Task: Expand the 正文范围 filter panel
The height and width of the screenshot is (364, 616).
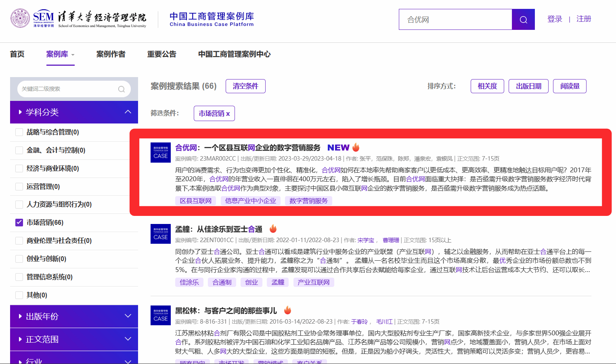Action: click(x=128, y=339)
